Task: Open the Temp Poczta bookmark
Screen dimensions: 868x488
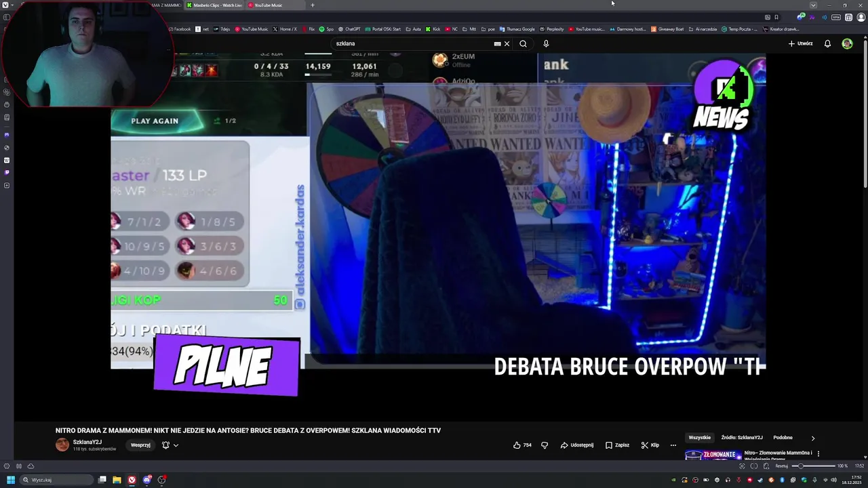Action: click(741, 29)
